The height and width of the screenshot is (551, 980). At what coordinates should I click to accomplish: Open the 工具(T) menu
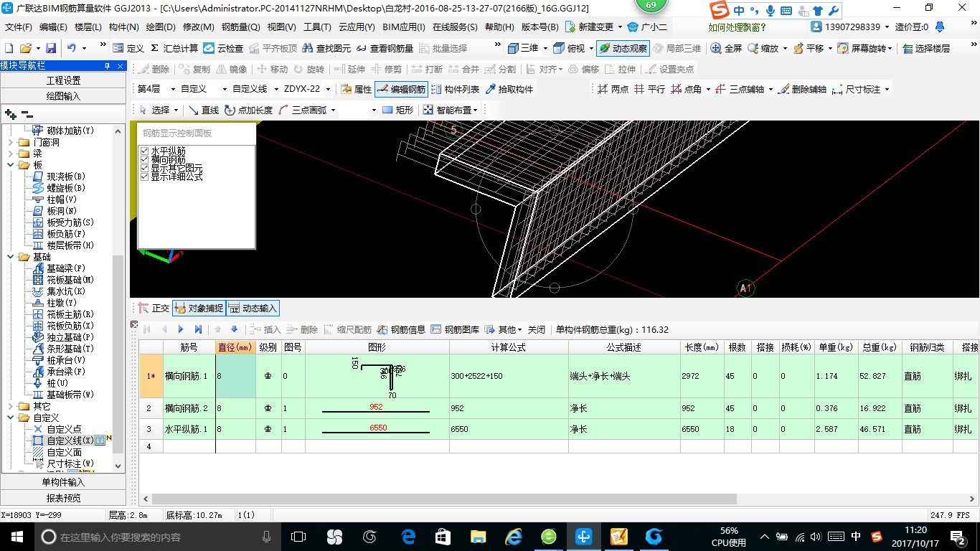click(316, 27)
